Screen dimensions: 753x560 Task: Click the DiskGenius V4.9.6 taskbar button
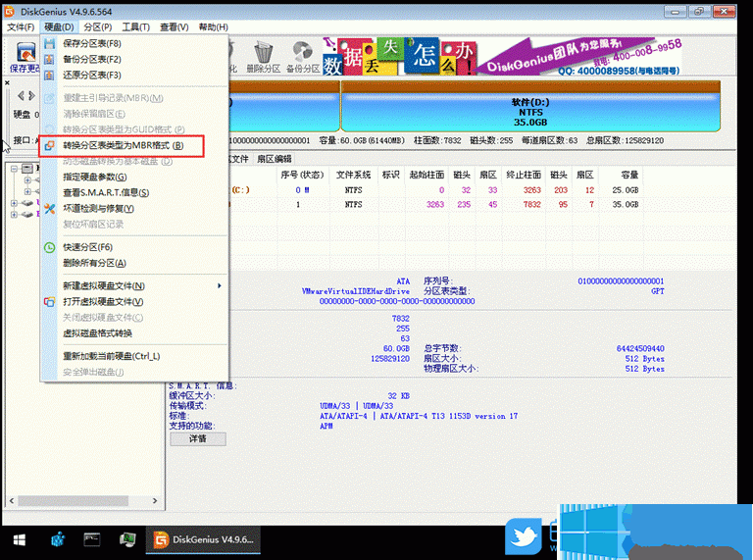point(203,539)
